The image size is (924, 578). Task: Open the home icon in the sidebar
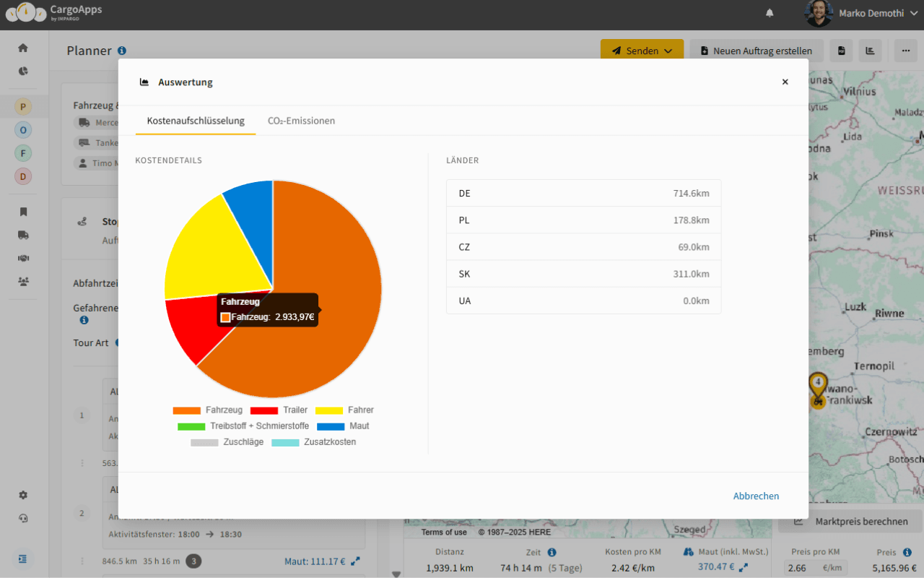pyautogui.click(x=23, y=48)
